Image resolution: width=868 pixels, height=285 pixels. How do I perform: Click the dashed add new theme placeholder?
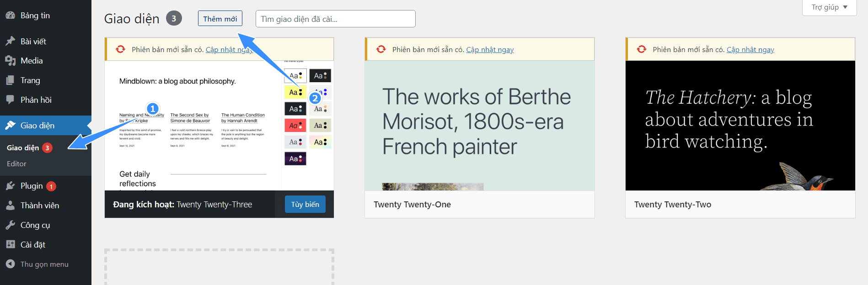219,267
